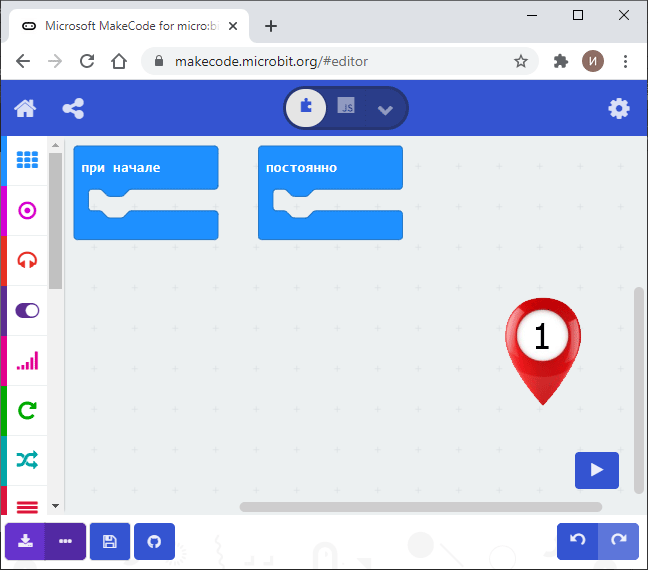Redo the last undone action
The image size is (648, 570).
tap(618, 541)
